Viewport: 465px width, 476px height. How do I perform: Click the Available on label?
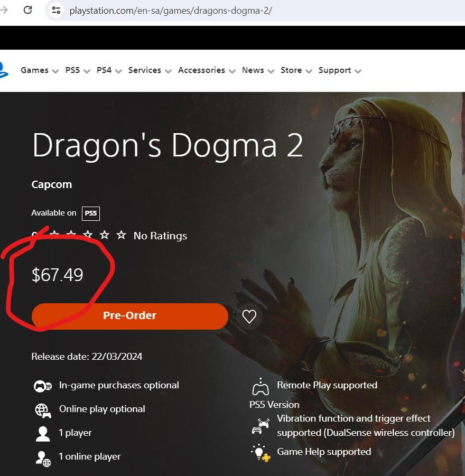tap(54, 213)
